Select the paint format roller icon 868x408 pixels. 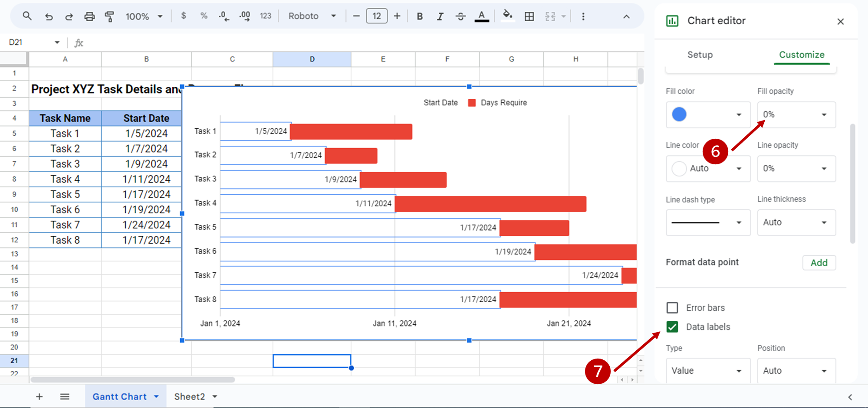click(x=109, y=16)
